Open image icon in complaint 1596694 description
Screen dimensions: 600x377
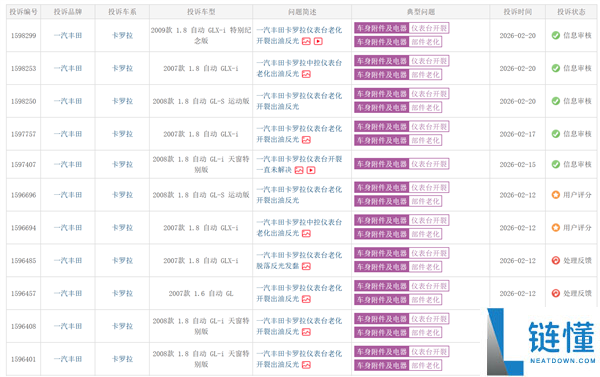(307, 233)
